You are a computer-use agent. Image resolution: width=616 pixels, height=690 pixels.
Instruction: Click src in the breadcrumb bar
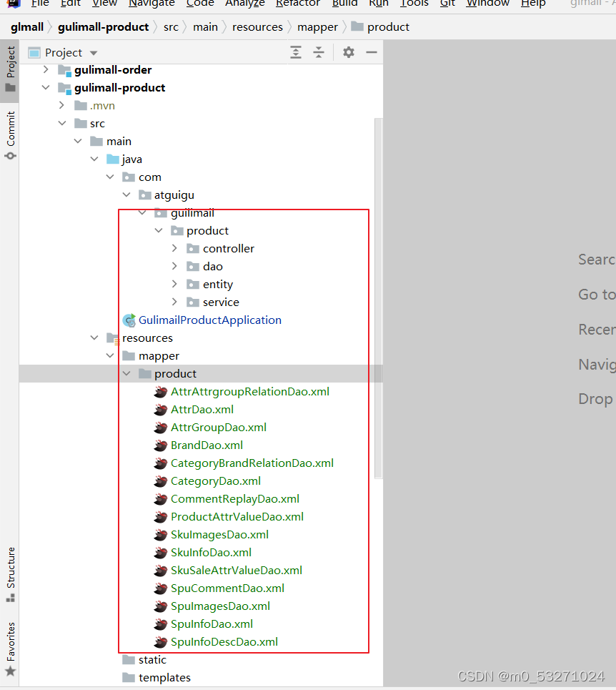171,27
